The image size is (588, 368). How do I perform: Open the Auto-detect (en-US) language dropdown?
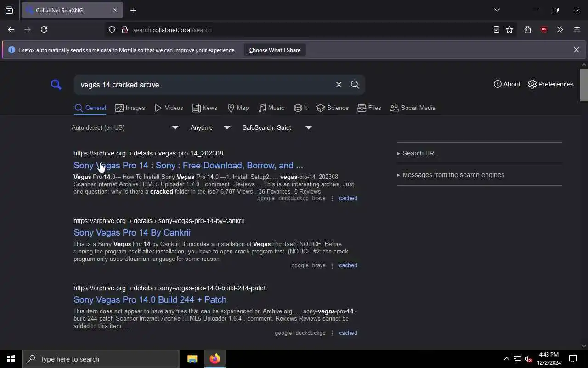pos(125,127)
